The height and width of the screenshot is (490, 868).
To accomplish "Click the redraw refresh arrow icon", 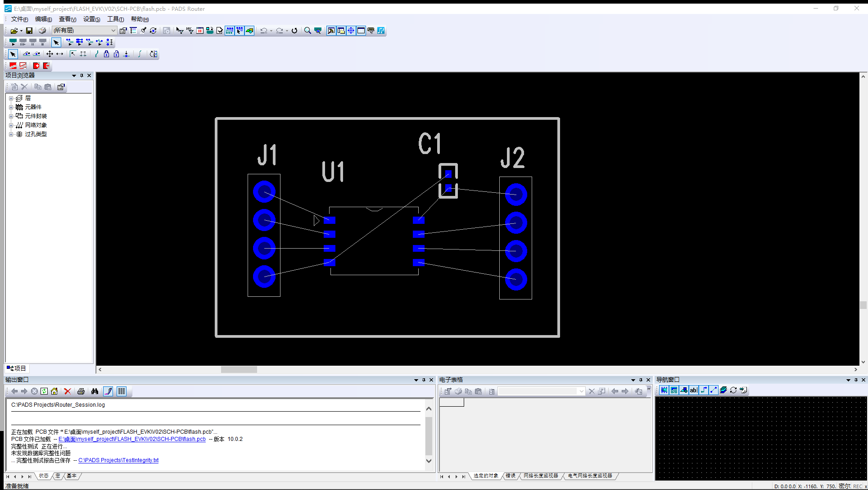I will 294,31.
